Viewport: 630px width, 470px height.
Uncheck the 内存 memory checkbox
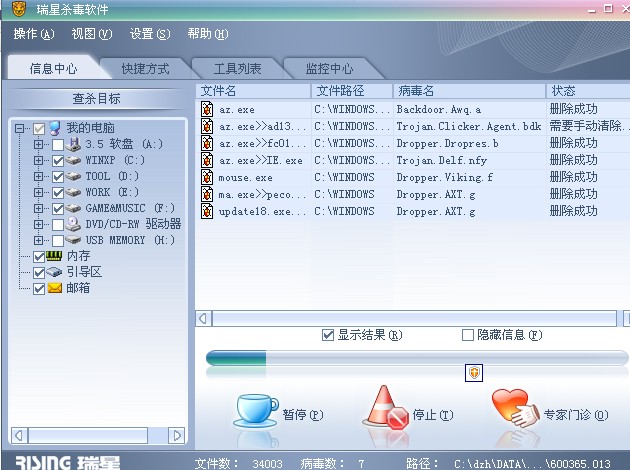coord(39,257)
